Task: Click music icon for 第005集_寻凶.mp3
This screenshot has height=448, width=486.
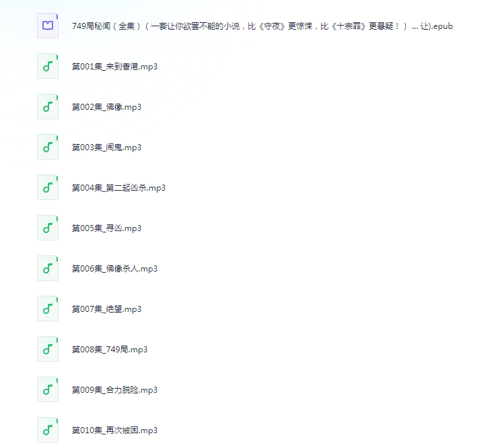Action: click(48, 228)
